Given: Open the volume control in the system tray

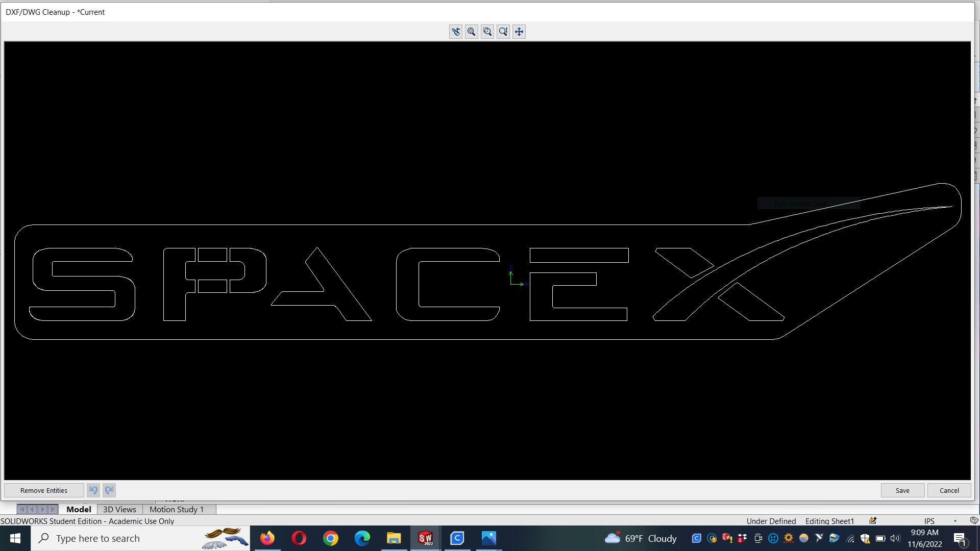Looking at the screenshot, I should coord(895,538).
